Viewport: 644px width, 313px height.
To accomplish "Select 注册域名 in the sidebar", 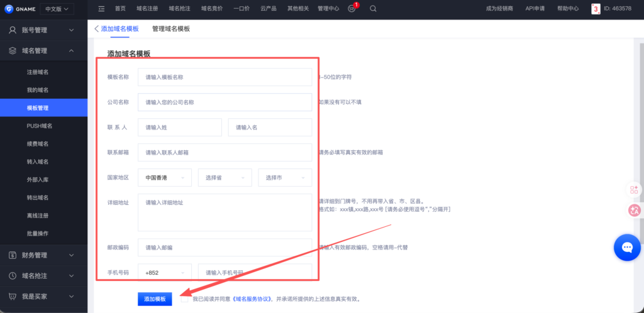I will coord(38,72).
